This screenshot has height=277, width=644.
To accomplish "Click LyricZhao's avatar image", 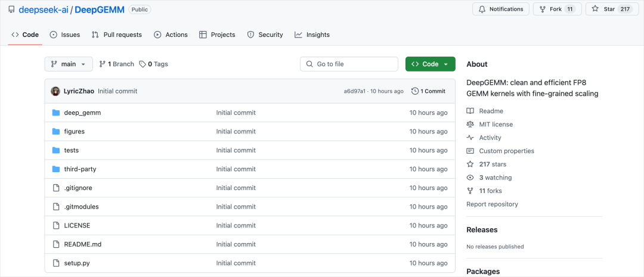I will 55,91.
